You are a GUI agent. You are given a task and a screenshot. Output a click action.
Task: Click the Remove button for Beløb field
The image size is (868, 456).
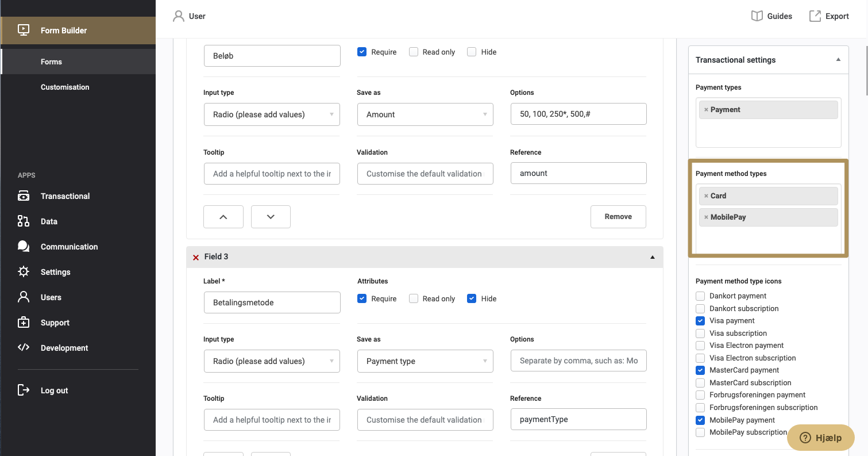coord(618,217)
